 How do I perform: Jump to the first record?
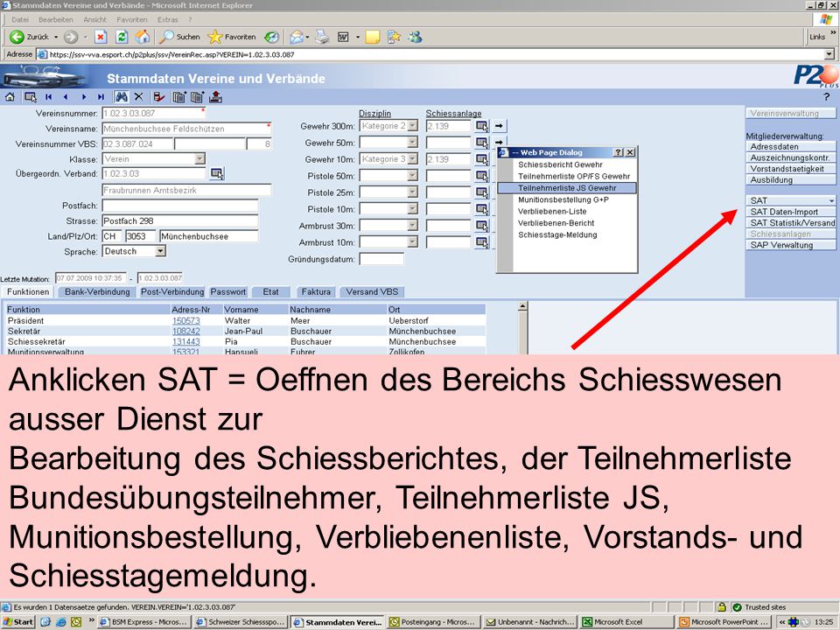[49, 97]
